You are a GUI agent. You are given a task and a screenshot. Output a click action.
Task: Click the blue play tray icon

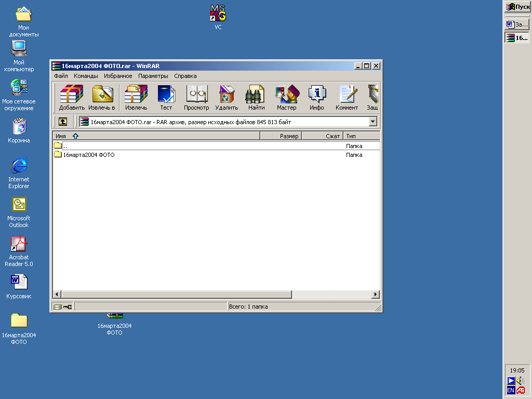click(x=511, y=381)
